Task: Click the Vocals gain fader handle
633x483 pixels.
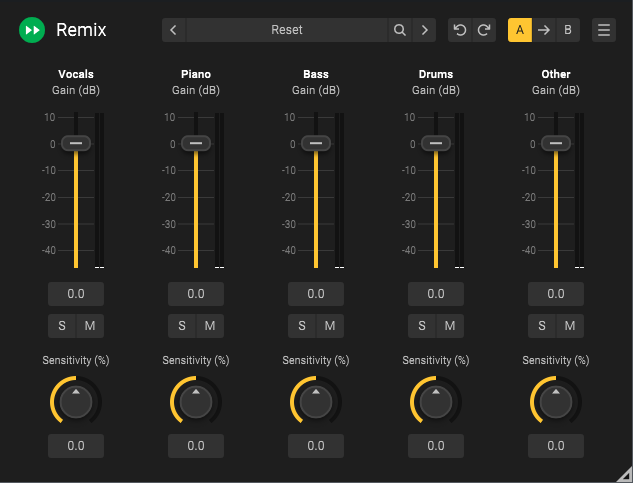Action: [x=76, y=143]
